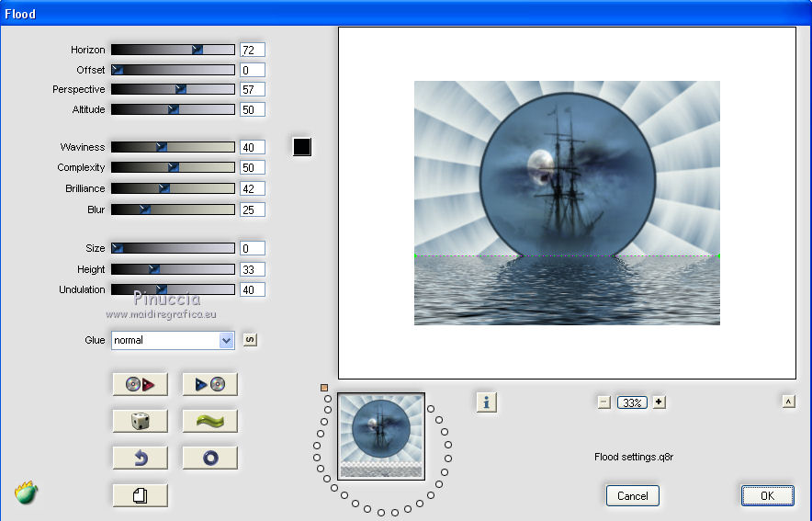Click the load preset disc button
This screenshot has height=521, width=812.
[x=141, y=384]
